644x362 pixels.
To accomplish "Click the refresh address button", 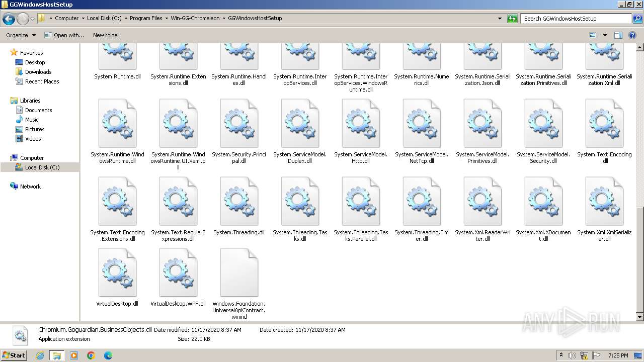I will pos(512,18).
